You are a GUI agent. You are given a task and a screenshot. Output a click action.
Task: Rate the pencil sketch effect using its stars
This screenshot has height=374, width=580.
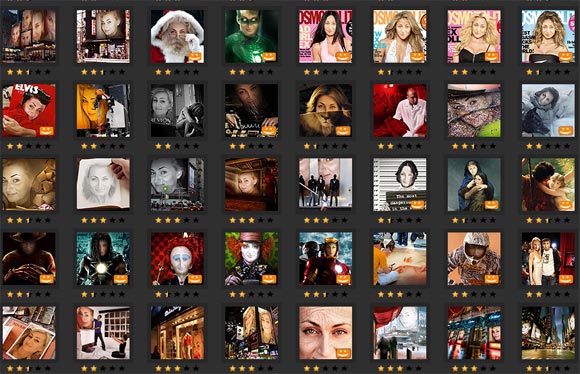(x=103, y=220)
